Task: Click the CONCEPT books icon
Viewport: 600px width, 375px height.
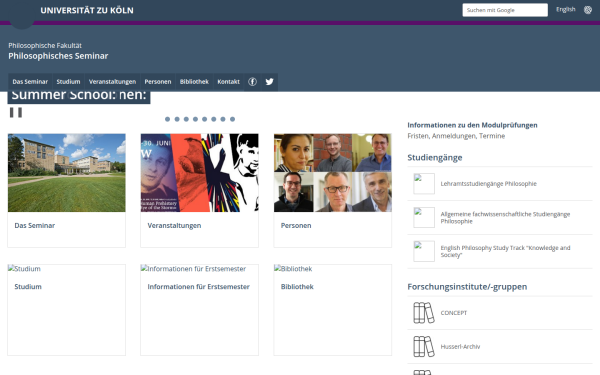Action: click(x=424, y=313)
